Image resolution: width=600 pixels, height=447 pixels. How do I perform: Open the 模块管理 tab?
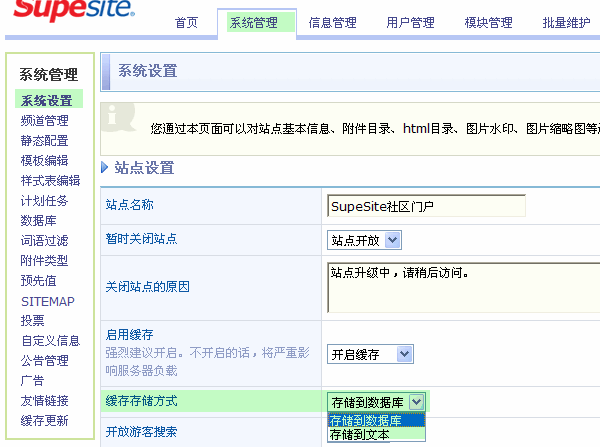[488, 23]
